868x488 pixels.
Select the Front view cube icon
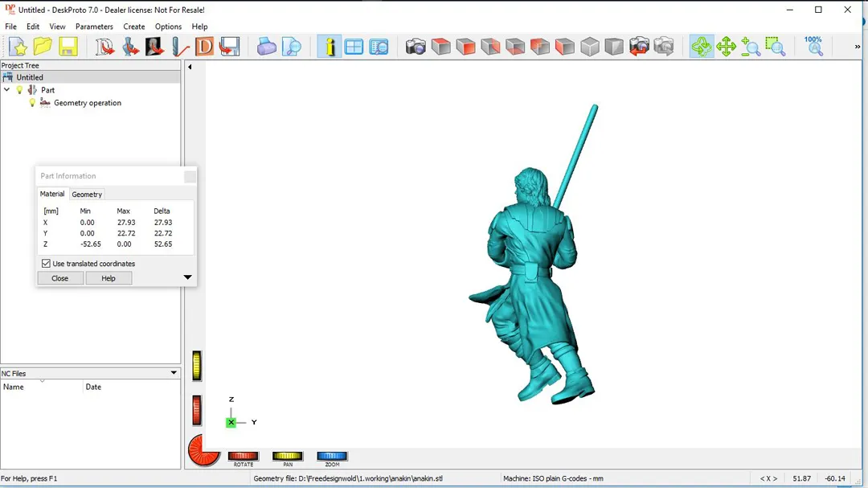(465, 47)
